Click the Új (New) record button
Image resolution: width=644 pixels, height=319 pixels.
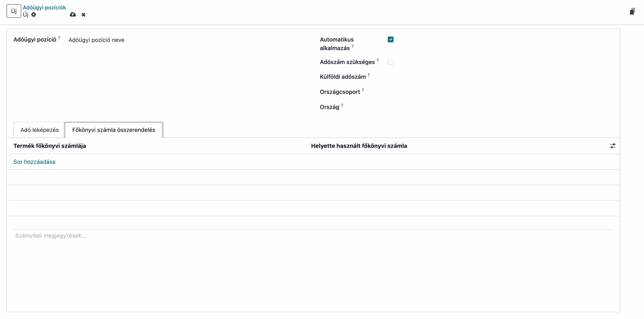[14, 11]
